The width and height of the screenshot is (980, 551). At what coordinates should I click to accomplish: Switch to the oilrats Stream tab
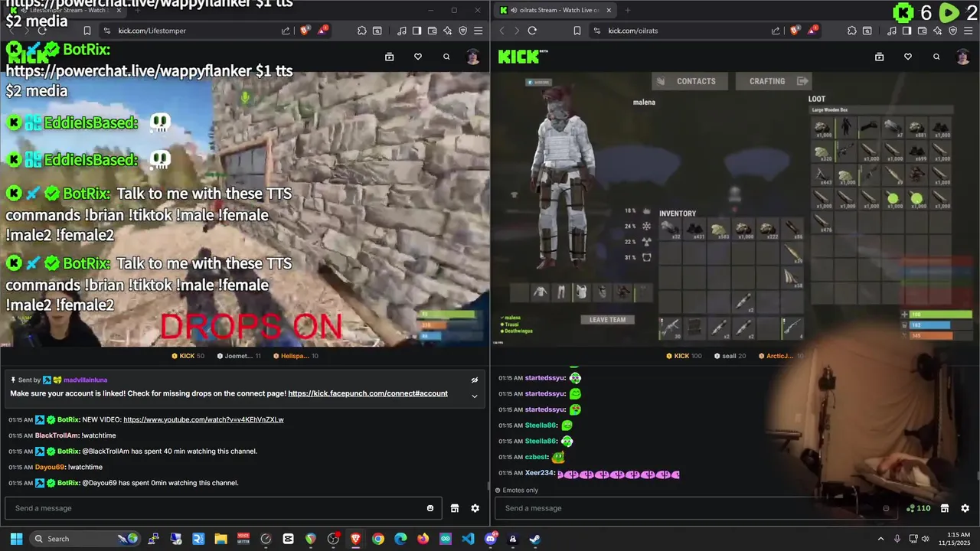554,10
